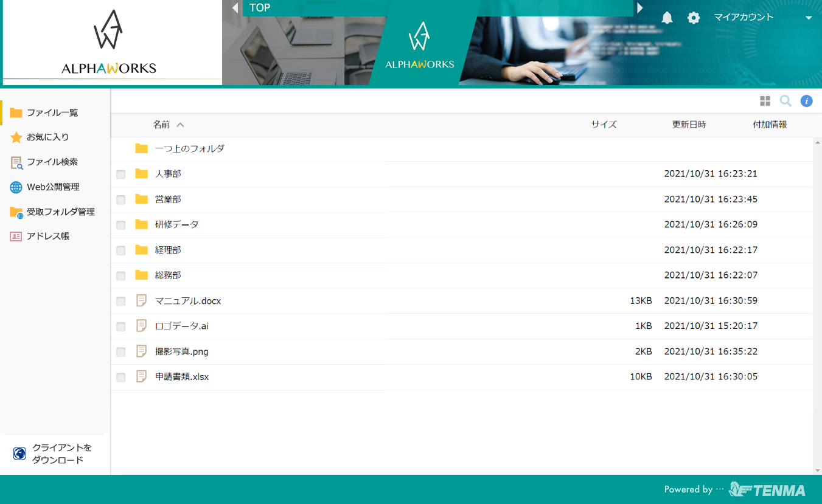Click the マニュアル.docx file icon

[x=142, y=300]
